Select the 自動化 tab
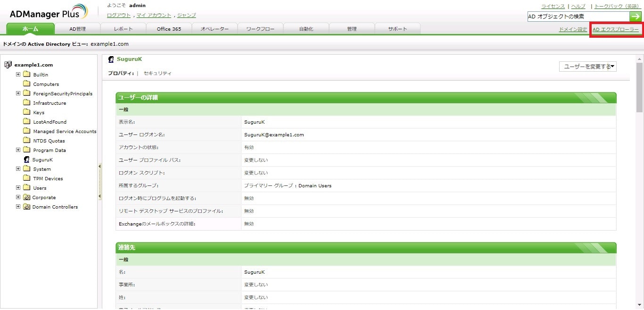Screen dimensions: 644x310 (306, 29)
